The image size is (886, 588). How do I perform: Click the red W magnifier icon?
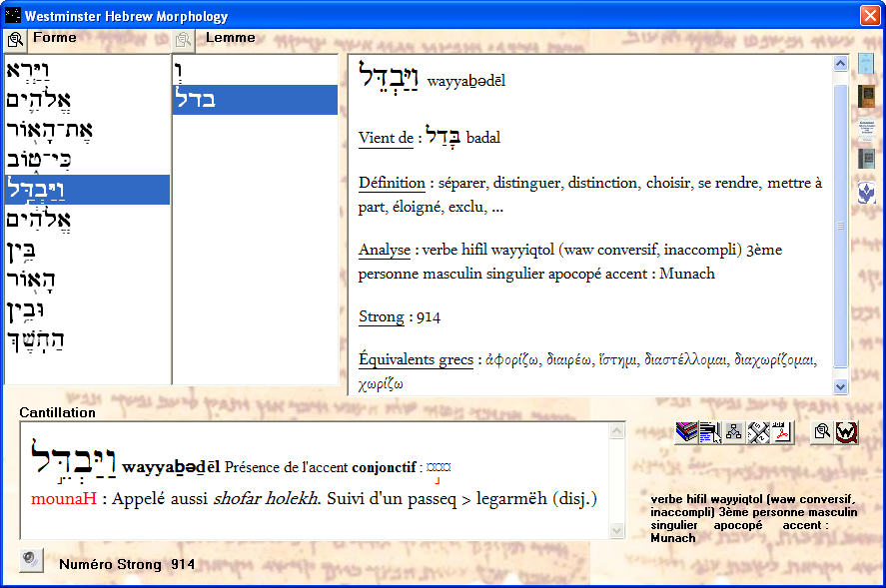846,432
